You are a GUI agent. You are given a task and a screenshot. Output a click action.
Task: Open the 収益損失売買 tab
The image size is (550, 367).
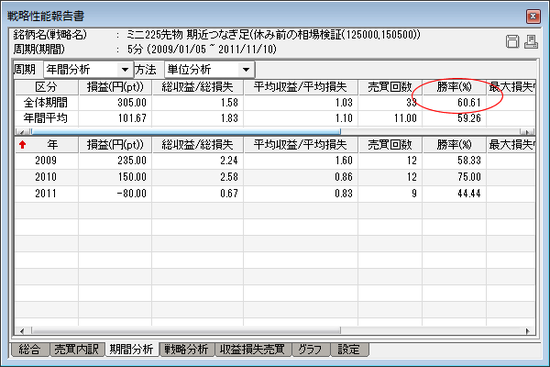tap(253, 349)
